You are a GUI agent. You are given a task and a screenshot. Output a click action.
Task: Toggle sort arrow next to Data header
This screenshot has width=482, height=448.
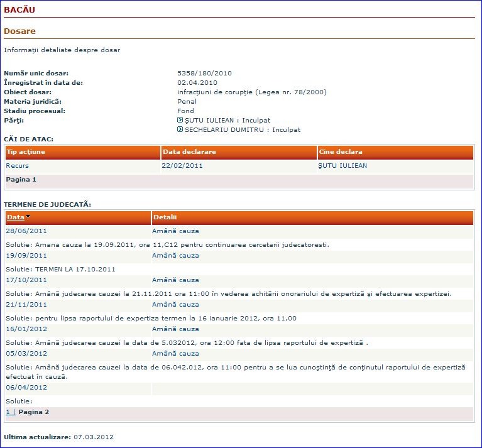pos(28,217)
